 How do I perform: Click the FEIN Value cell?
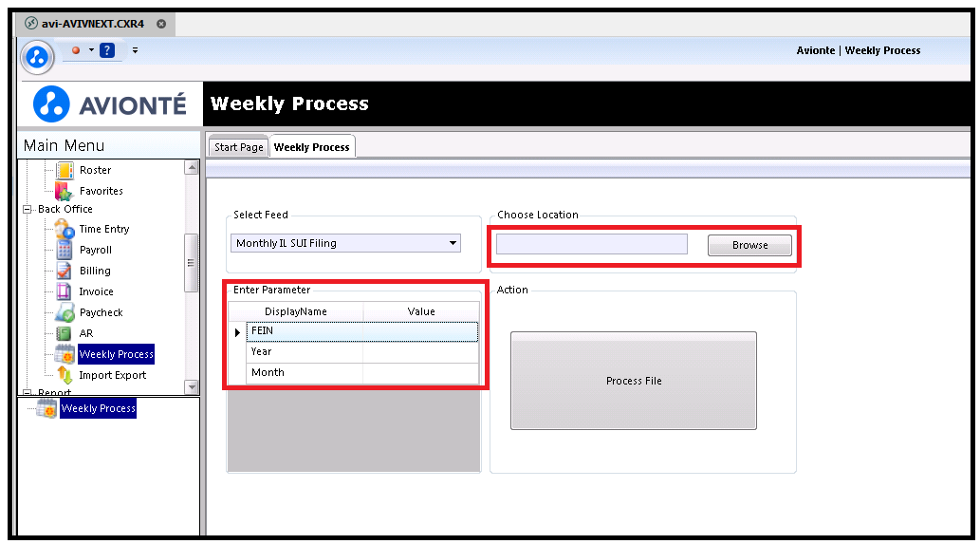click(421, 331)
